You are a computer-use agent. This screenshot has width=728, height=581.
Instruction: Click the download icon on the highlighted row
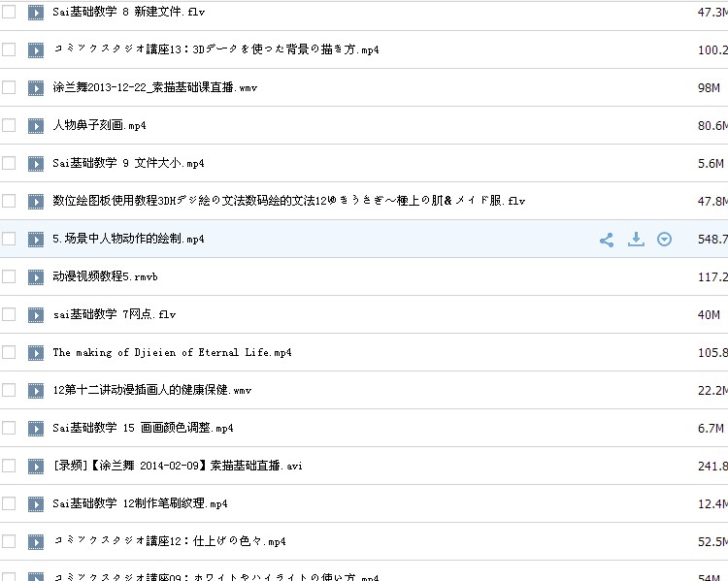[636, 240]
